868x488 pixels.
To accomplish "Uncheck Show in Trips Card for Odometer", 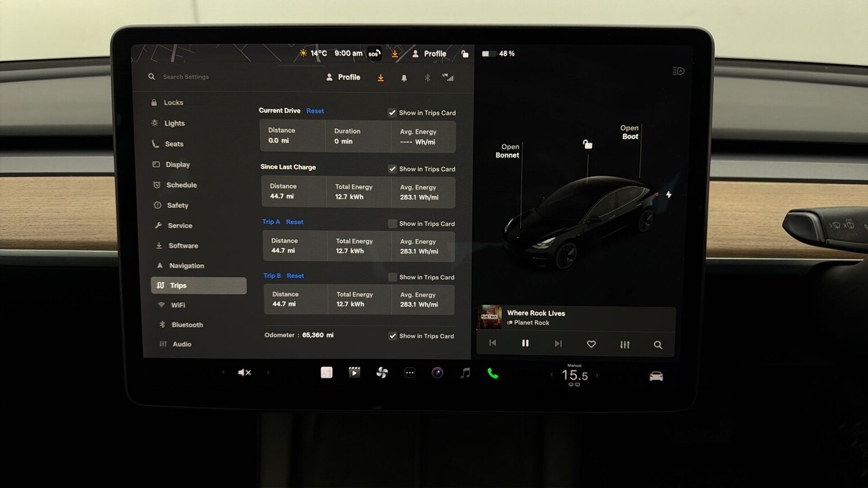I will point(392,336).
